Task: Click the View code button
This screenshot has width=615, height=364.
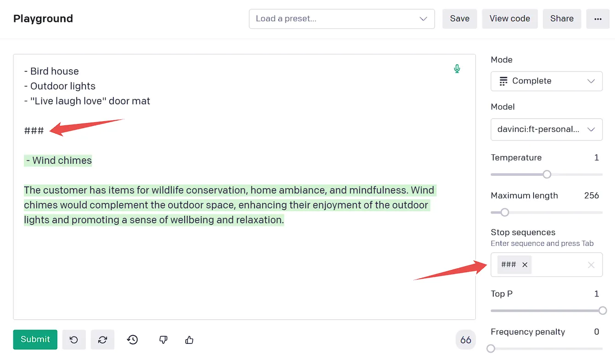Action: point(510,19)
